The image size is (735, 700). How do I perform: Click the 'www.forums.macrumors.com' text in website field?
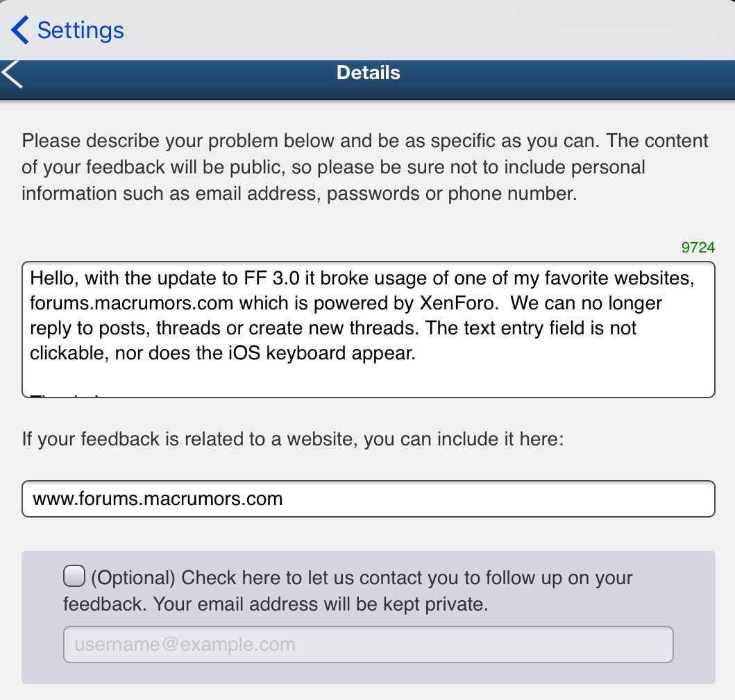pos(158,499)
